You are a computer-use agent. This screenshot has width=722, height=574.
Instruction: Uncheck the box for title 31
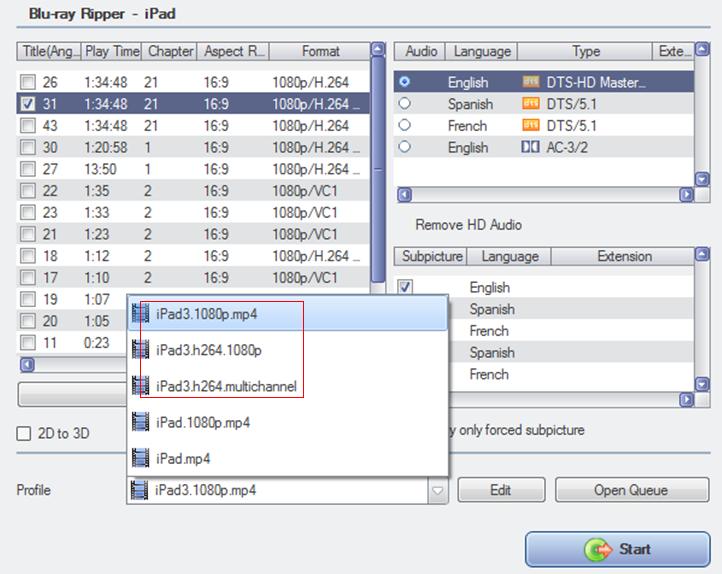(x=28, y=104)
